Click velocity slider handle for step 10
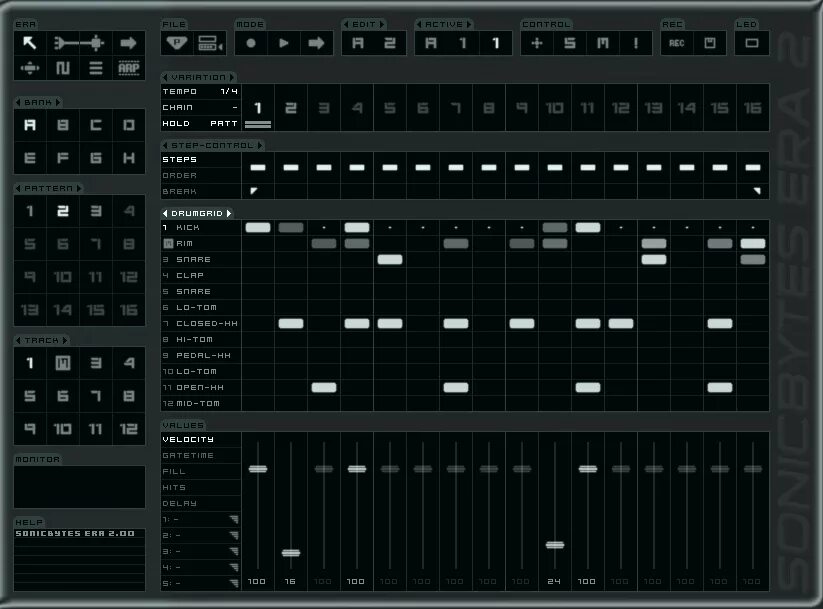The height and width of the screenshot is (609, 823). (x=555, y=545)
